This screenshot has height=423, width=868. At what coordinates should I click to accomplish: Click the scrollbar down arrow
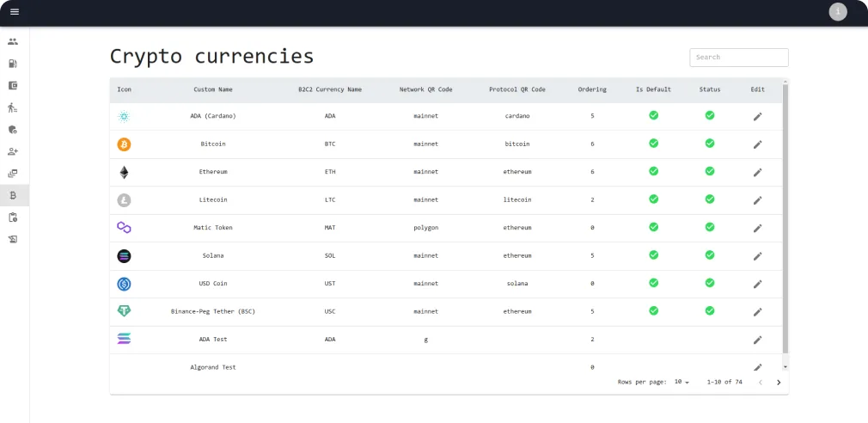tap(785, 366)
